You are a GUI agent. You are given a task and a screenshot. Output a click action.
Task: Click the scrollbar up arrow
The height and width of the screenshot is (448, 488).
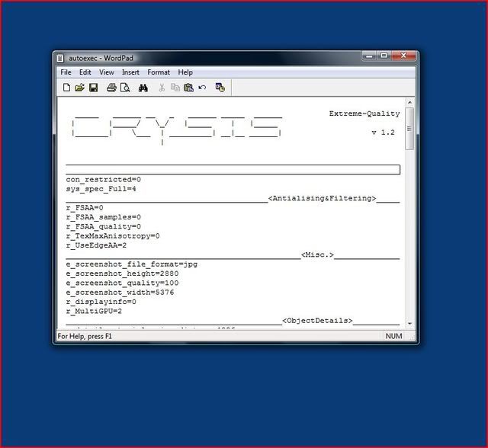(410, 102)
